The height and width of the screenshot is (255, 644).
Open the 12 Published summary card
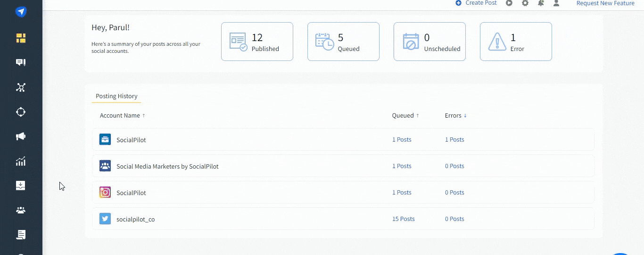click(x=257, y=42)
